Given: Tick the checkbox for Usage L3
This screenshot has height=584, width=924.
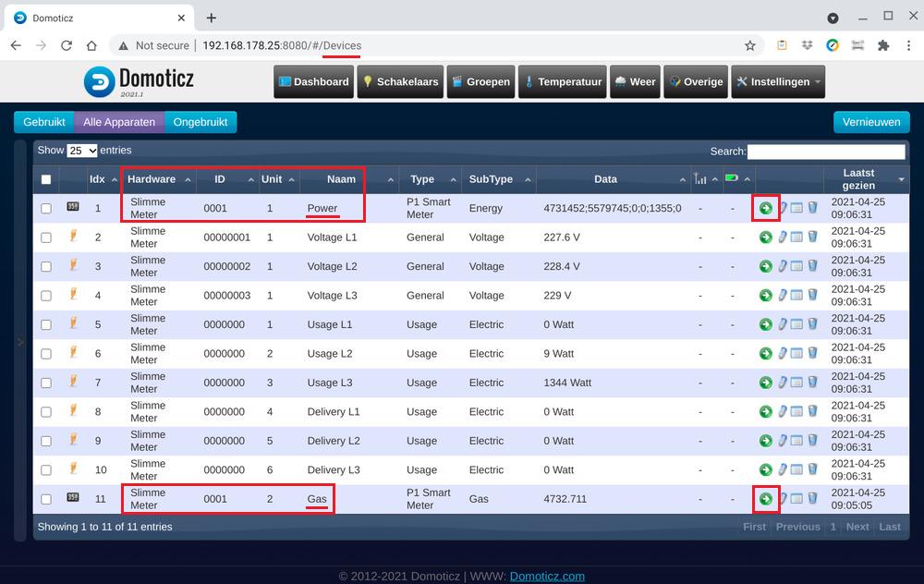Looking at the screenshot, I should click(46, 383).
